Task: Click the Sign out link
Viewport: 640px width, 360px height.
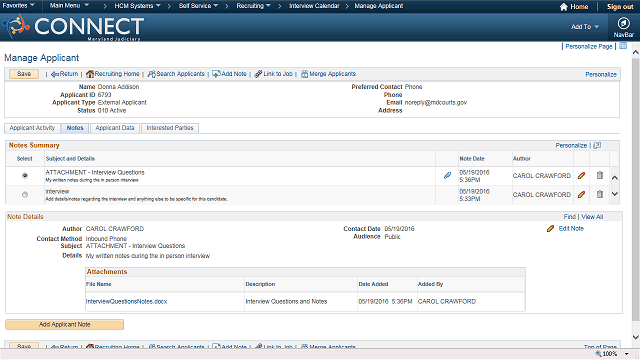Action: [x=620, y=7]
